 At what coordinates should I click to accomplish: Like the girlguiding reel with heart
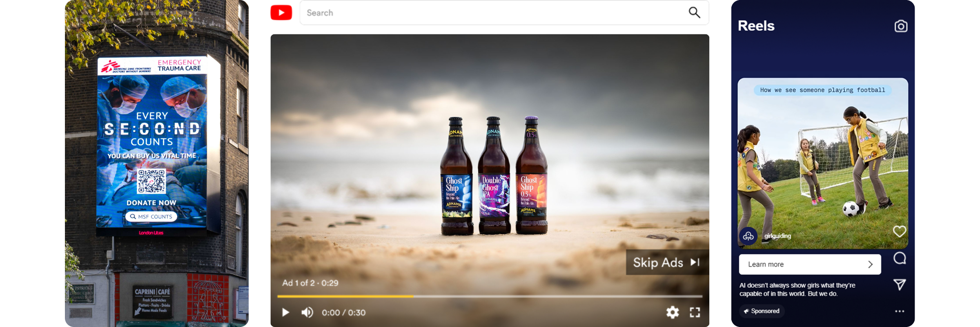[x=900, y=231]
